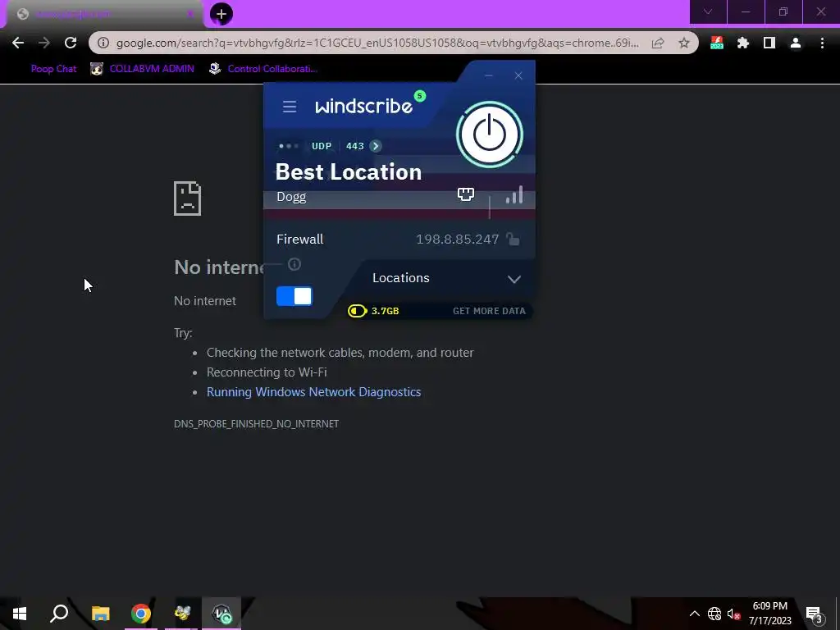The image size is (840, 630).
Task: Open a new Chrome tab
Action: click(x=221, y=14)
